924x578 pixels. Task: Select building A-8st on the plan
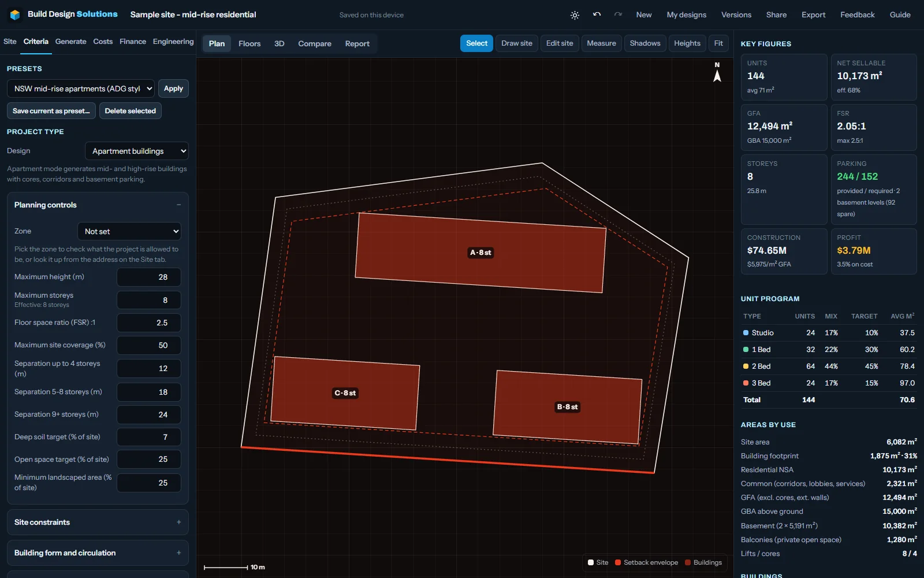(x=480, y=253)
